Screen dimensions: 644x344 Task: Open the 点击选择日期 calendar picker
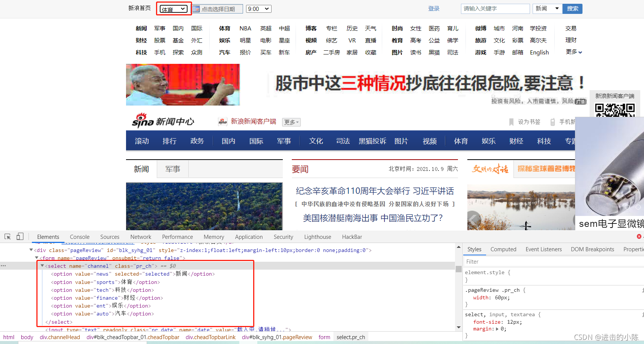pyautogui.click(x=217, y=8)
